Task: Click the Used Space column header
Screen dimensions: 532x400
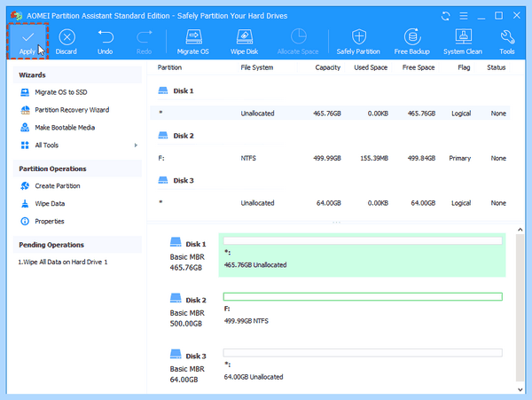Action: pos(371,67)
